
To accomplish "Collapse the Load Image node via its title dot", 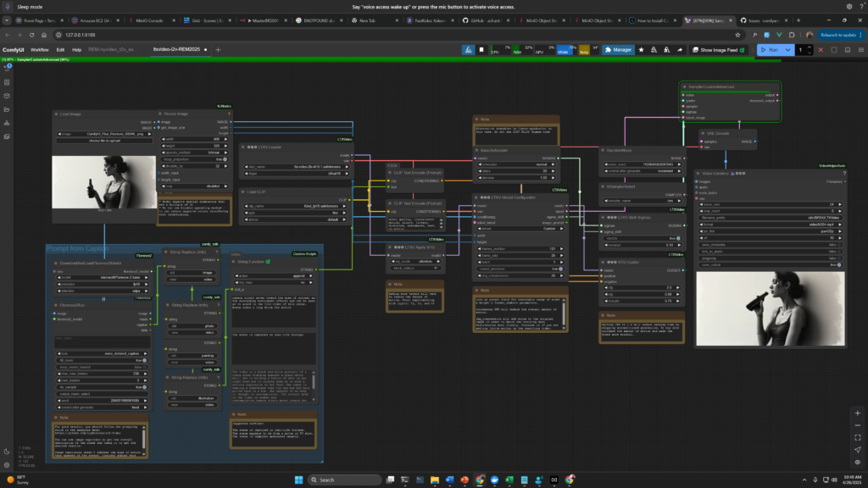I will [57, 114].
